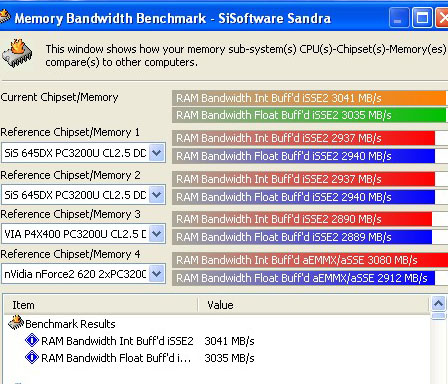The image size is (448, 384).
Task: Close the Memory Bandwidth Benchmark window
Action: coord(442,17)
